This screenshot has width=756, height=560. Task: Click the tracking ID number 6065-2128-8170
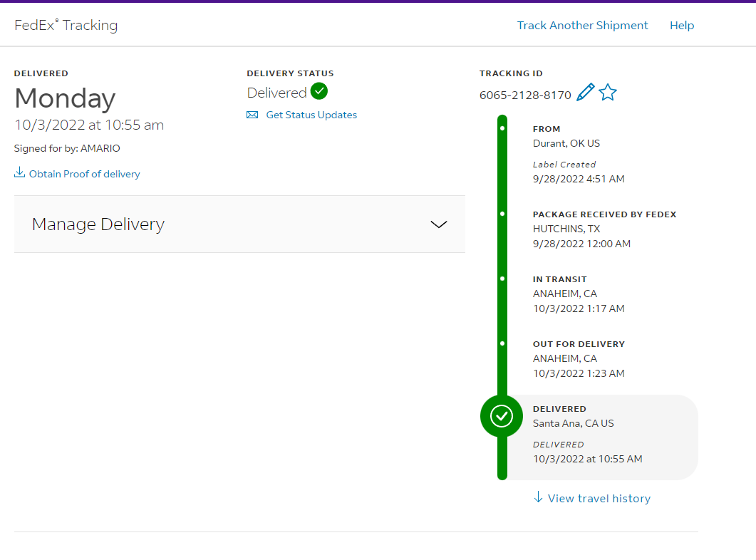(x=525, y=95)
